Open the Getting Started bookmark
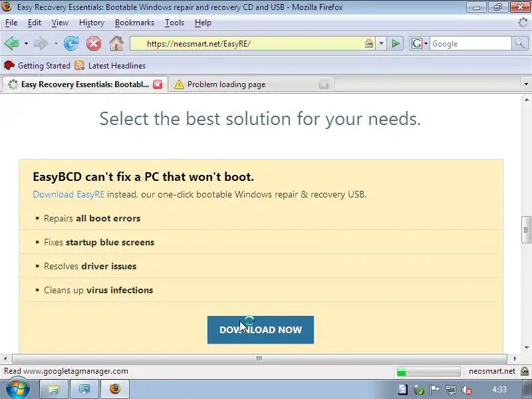The width and height of the screenshot is (532, 399). point(37,65)
